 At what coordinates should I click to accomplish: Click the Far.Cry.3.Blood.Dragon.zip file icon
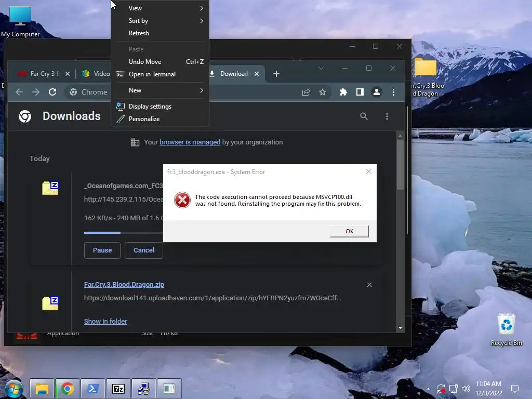[50, 303]
